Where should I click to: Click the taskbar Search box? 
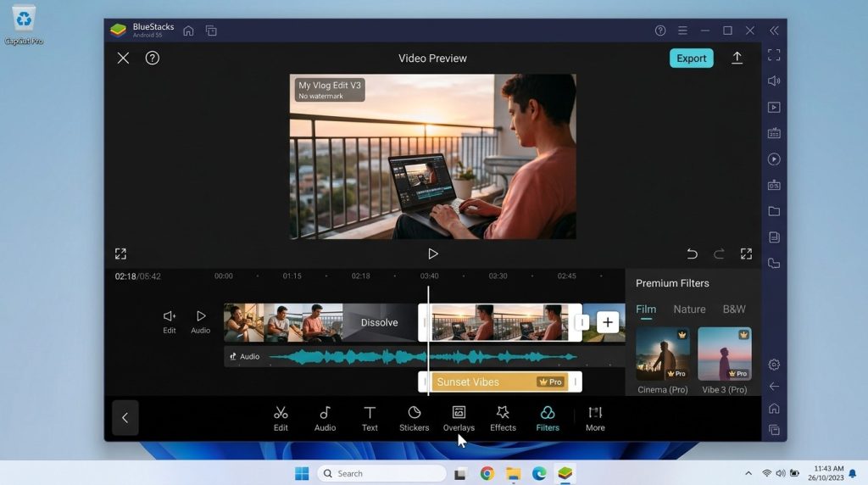(x=382, y=473)
